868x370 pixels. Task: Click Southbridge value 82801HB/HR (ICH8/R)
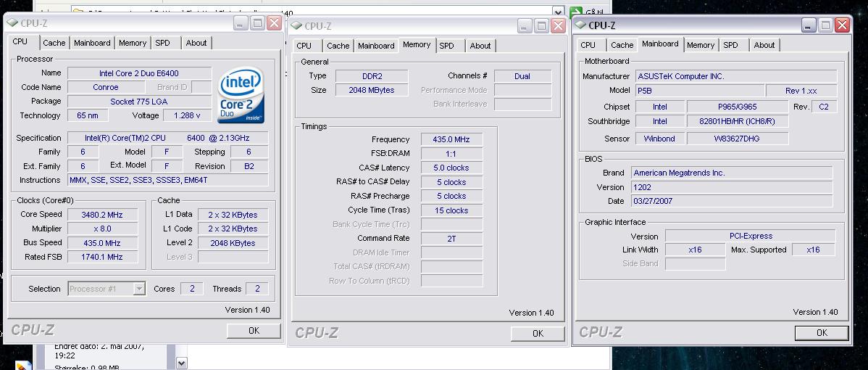737,121
